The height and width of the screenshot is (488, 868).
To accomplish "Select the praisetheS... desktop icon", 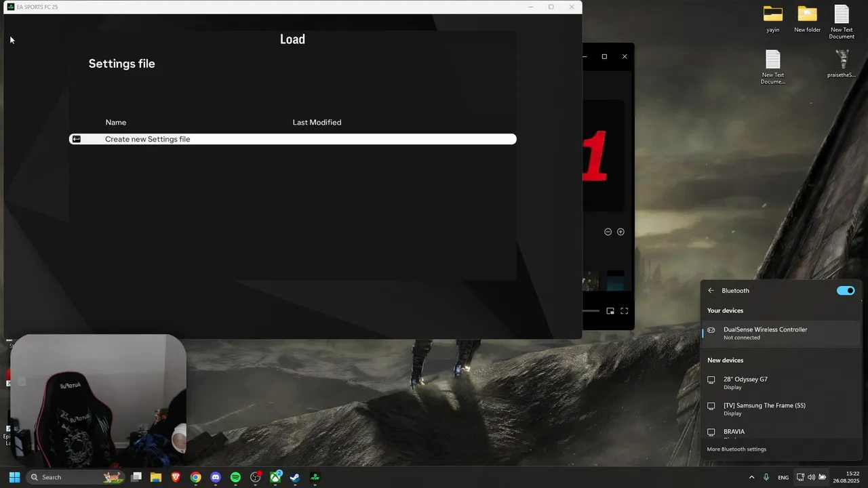I will click(x=842, y=64).
